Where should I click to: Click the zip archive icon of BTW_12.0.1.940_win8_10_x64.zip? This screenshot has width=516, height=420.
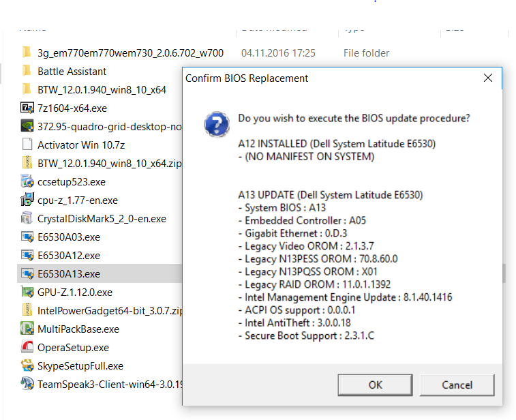[27, 163]
